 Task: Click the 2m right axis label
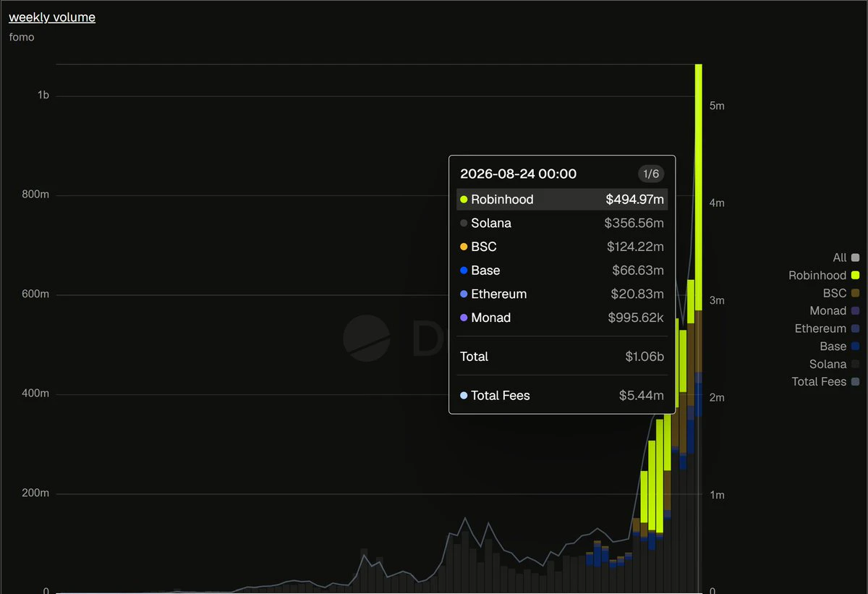point(717,398)
